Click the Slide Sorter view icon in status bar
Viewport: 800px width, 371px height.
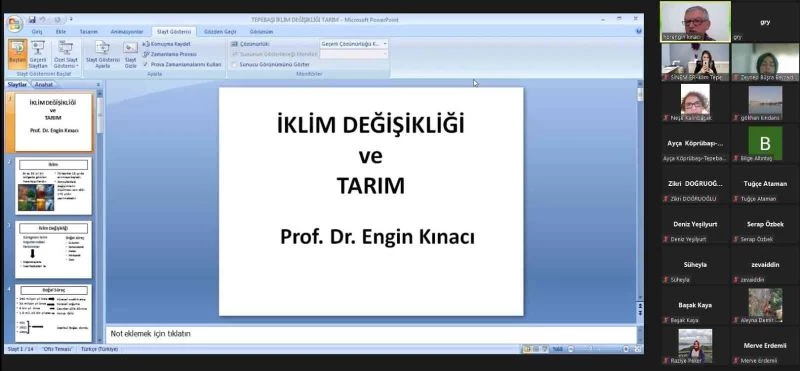click(536, 349)
